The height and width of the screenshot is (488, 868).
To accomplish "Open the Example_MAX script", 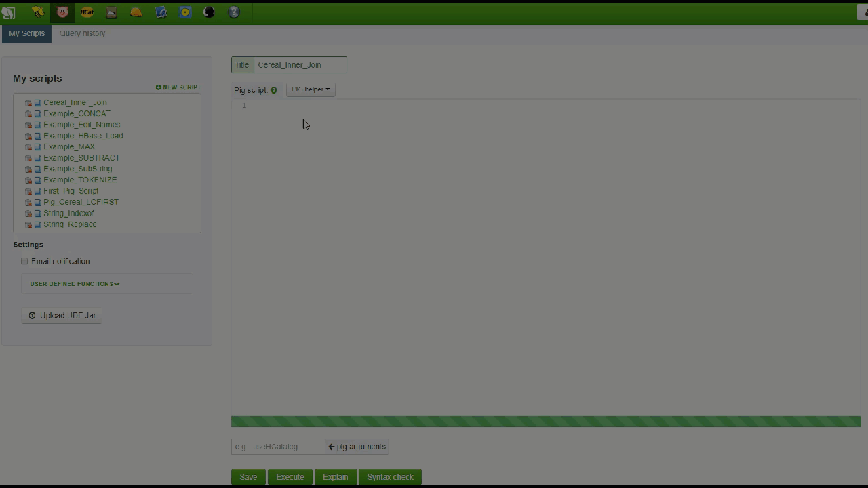I will (69, 147).
